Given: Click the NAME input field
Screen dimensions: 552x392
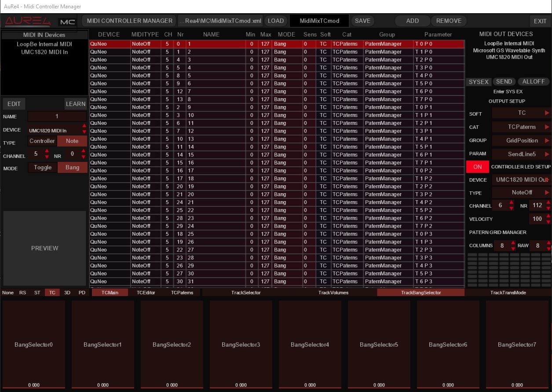Looking at the screenshot, I should click(57, 117).
